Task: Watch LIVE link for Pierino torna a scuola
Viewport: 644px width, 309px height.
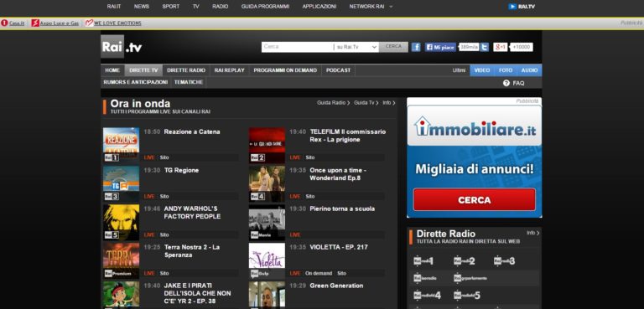Action: click(295, 235)
